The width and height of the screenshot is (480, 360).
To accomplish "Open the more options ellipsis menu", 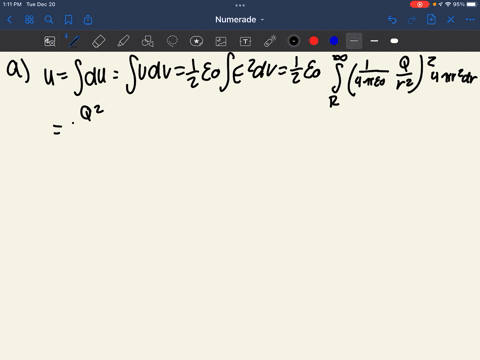I will point(470,20).
